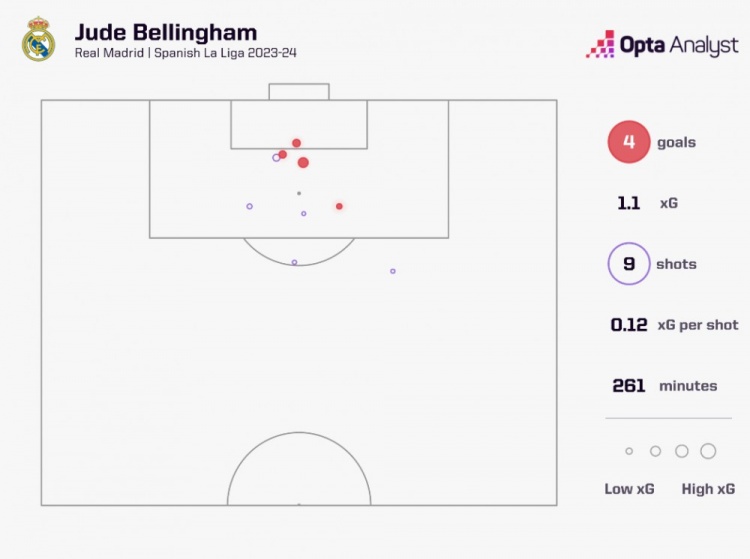Screen dimensions: 750x559
Task: Select the red goal dot inside six-yard box
Action: click(297, 143)
